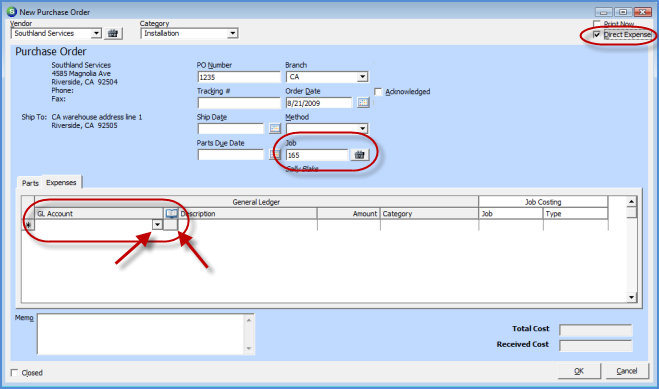Click expenses grid scroll down arrow
Screen dimensions: 659x389
(x=631, y=297)
